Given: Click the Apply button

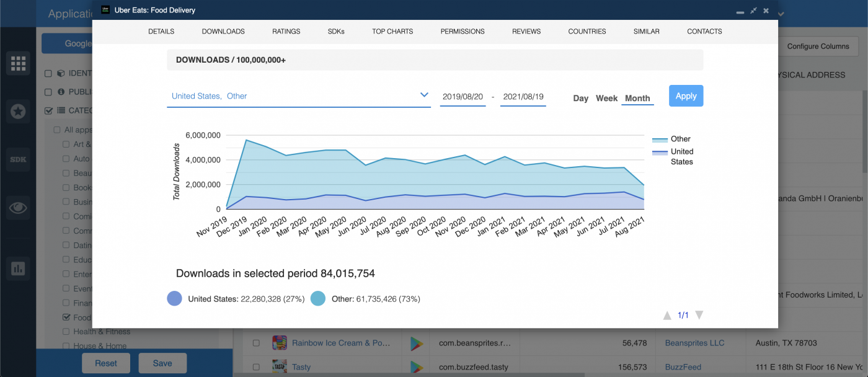Looking at the screenshot, I should pyautogui.click(x=686, y=95).
